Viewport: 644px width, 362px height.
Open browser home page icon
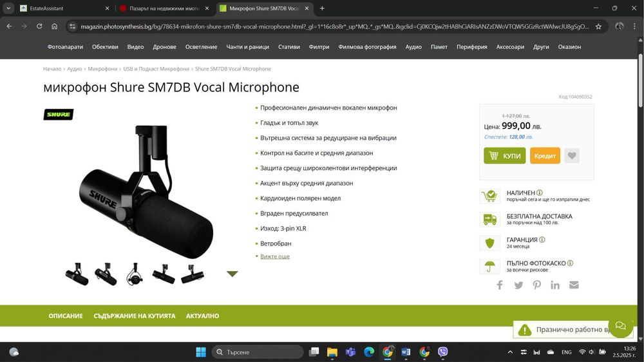point(54,26)
